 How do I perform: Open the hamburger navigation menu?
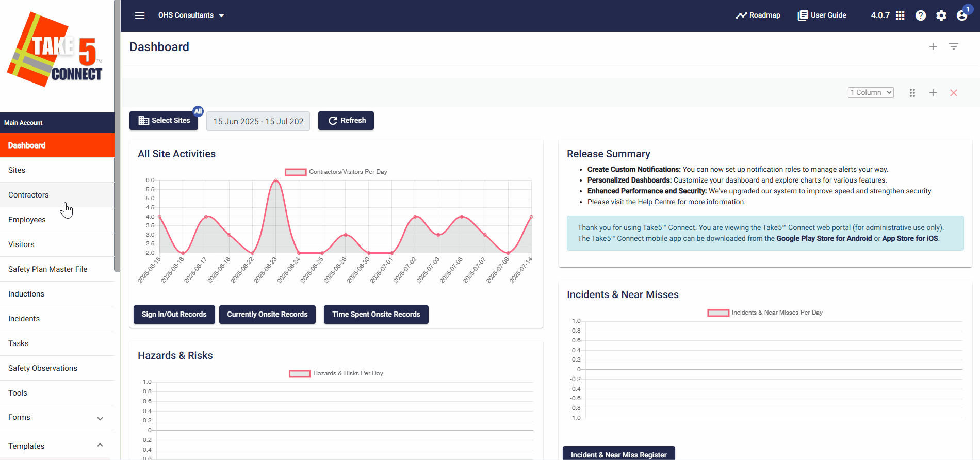point(140,15)
